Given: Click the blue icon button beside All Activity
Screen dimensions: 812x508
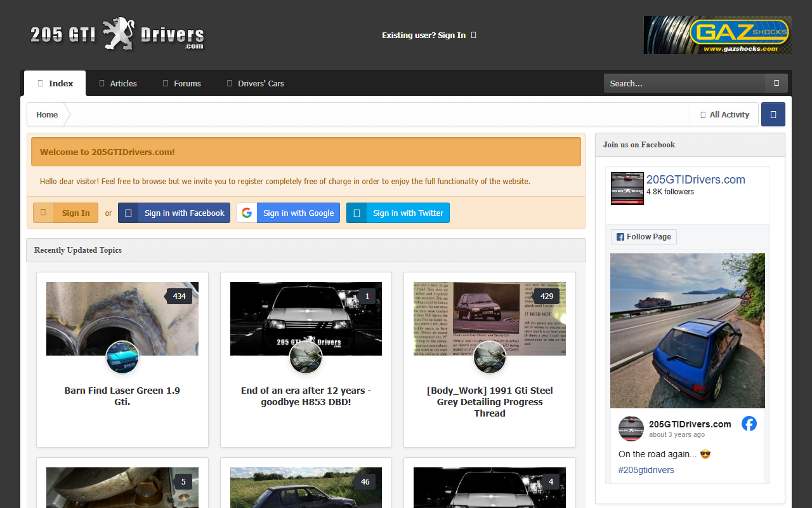Looking at the screenshot, I should 773,115.
